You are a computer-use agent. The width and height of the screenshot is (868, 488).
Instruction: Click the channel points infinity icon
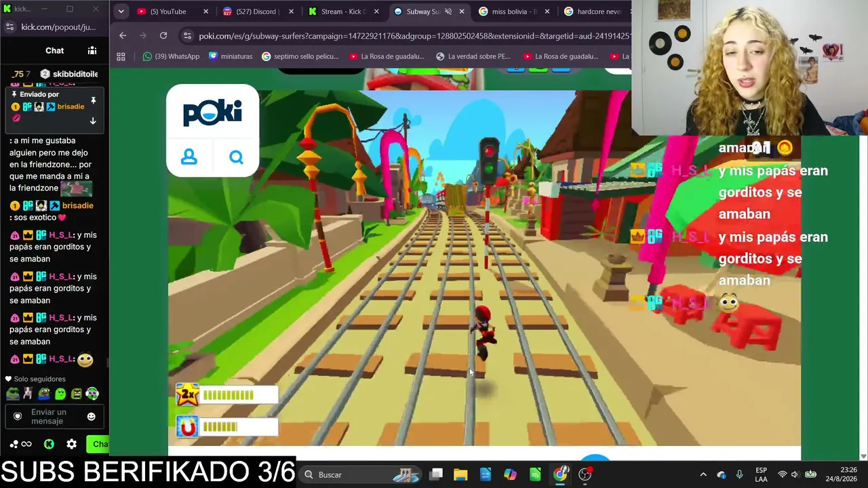(21, 444)
